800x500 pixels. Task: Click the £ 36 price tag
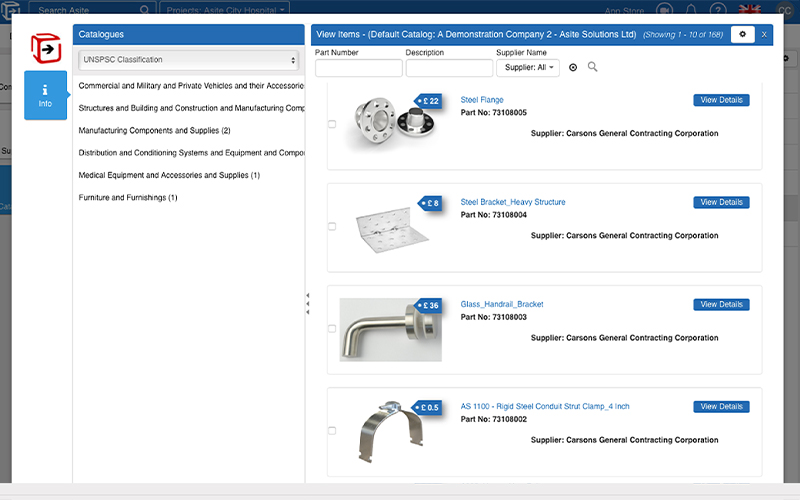coord(429,306)
